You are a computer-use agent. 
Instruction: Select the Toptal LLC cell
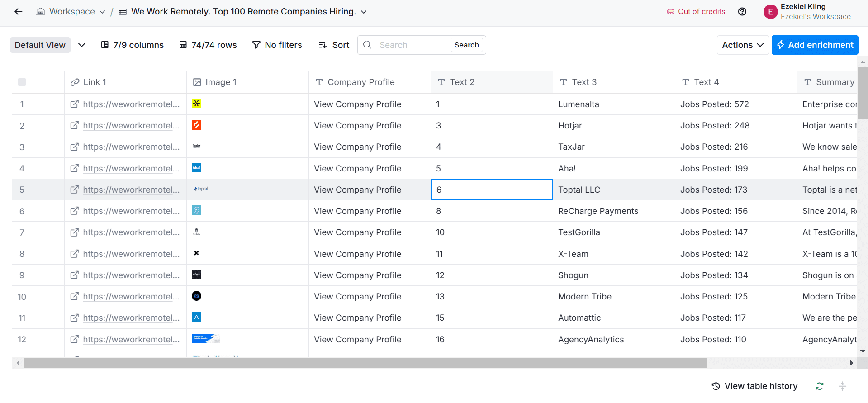614,190
